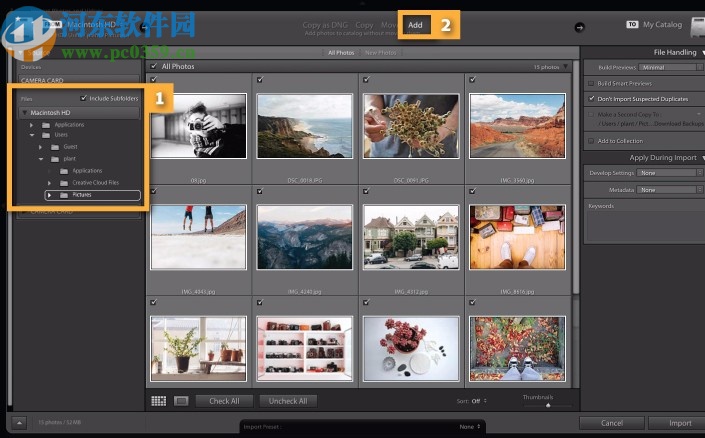
Task: Select the Pictures folder label
Action: coord(82,195)
